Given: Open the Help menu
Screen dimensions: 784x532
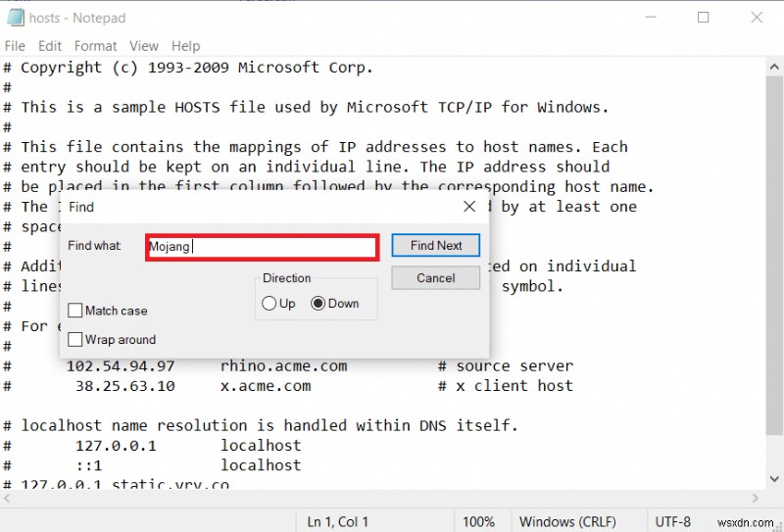Looking at the screenshot, I should point(185,46).
